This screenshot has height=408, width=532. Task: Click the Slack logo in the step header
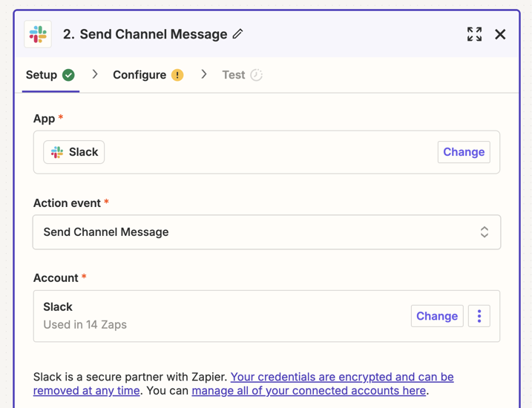(x=38, y=34)
